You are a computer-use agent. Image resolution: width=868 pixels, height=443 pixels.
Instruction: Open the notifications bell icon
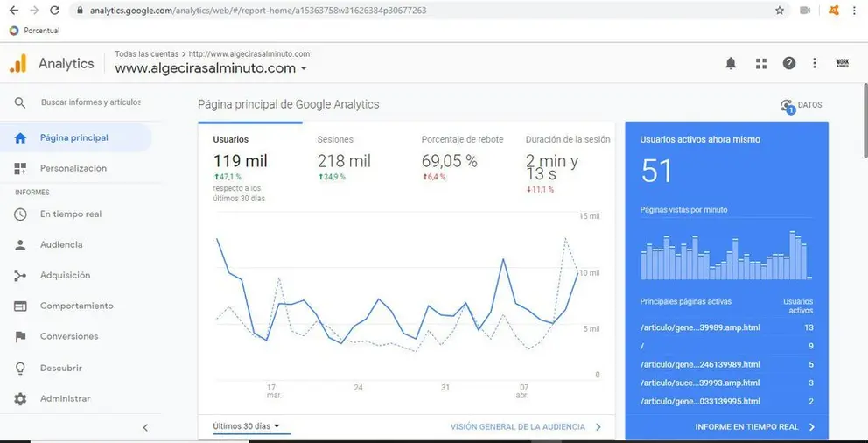pos(731,64)
